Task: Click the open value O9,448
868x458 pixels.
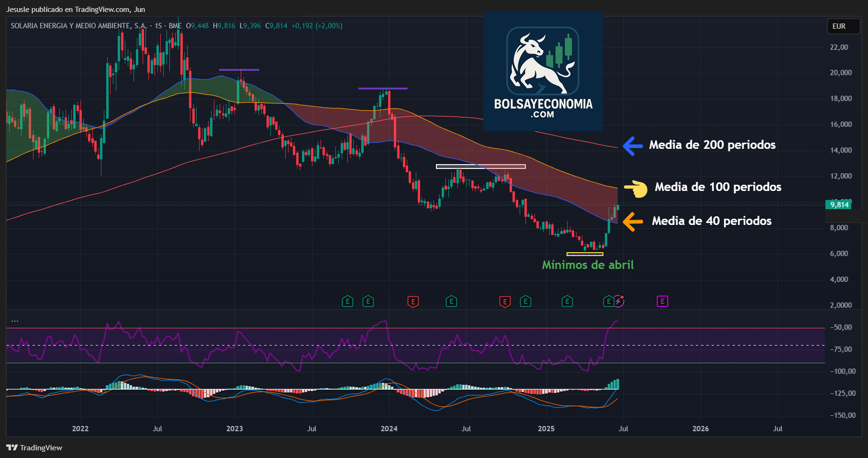Action: coord(198,26)
